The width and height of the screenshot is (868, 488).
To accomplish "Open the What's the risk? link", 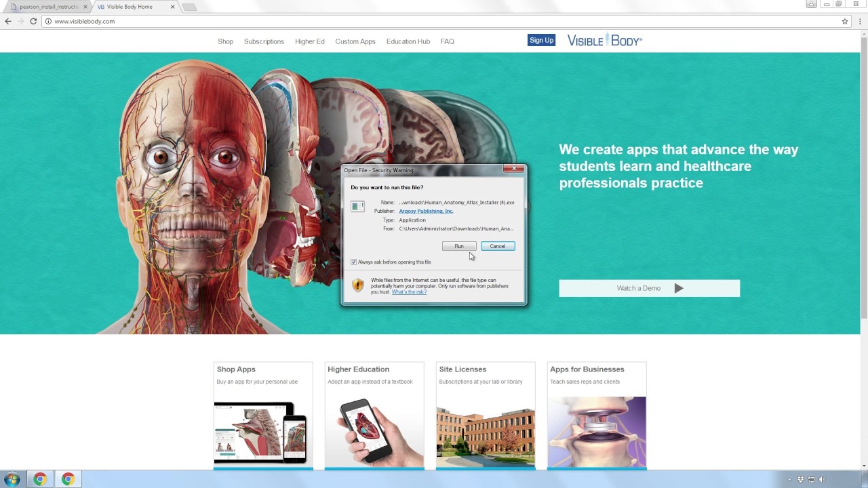I will pyautogui.click(x=409, y=291).
